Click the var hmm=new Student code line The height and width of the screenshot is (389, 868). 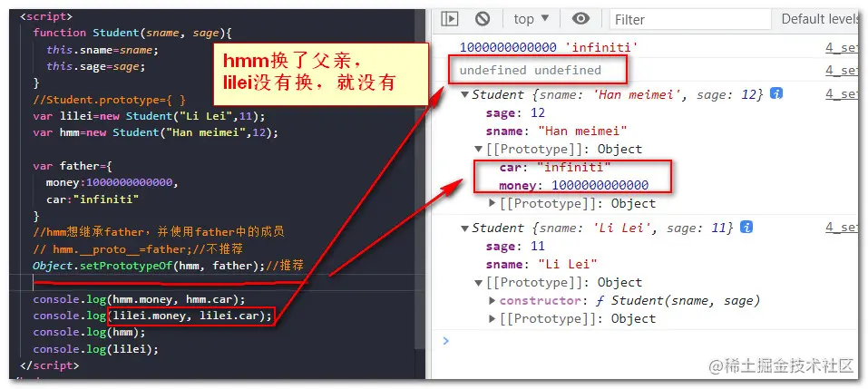pyautogui.click(x=156, y=132)
